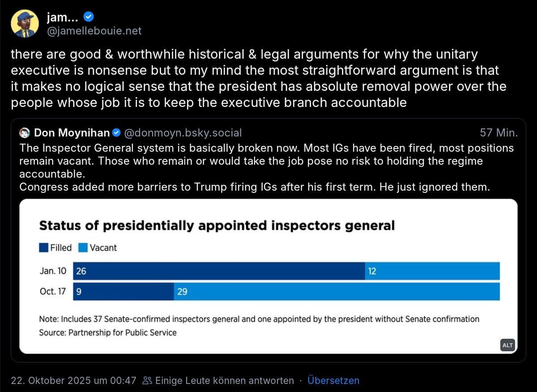
Task: Select the Jan. 10 filled bar labeled 26
Action: coord(219,271)
